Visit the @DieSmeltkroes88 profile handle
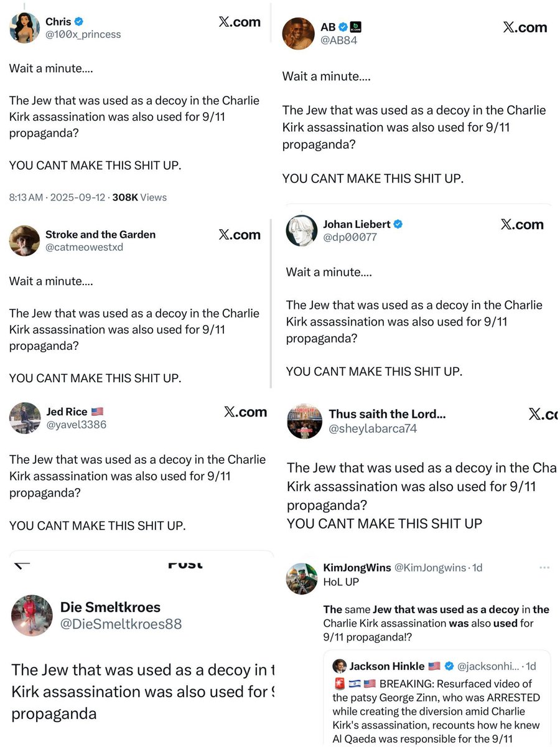The image size is (560, 747). (x=121, y=624)
